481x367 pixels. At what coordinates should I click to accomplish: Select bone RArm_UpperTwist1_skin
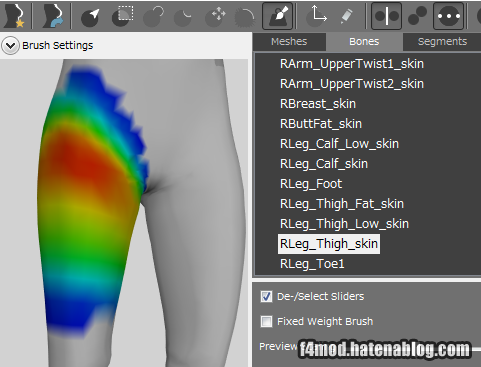pos(352,64)
